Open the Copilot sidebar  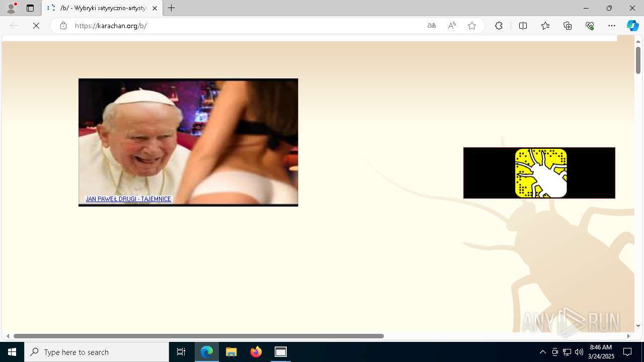pyautogui.click(x=632, y=26)
